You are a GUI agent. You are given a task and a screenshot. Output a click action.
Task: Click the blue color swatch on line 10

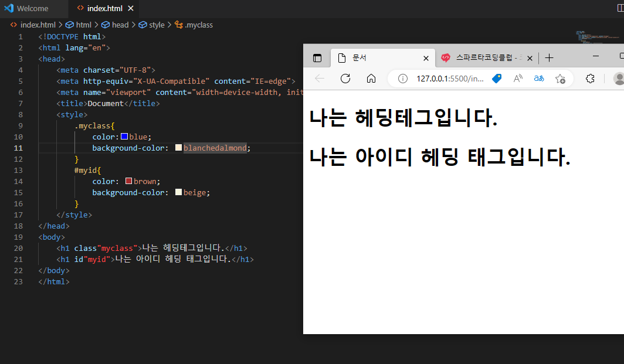tap(124, 137)
